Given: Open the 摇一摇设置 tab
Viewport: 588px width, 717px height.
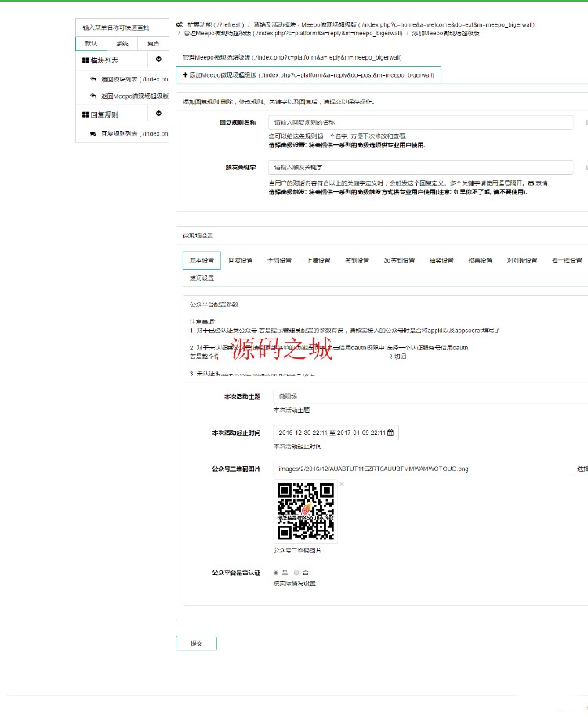Looking at the screenshot, I should pos(567,260).
